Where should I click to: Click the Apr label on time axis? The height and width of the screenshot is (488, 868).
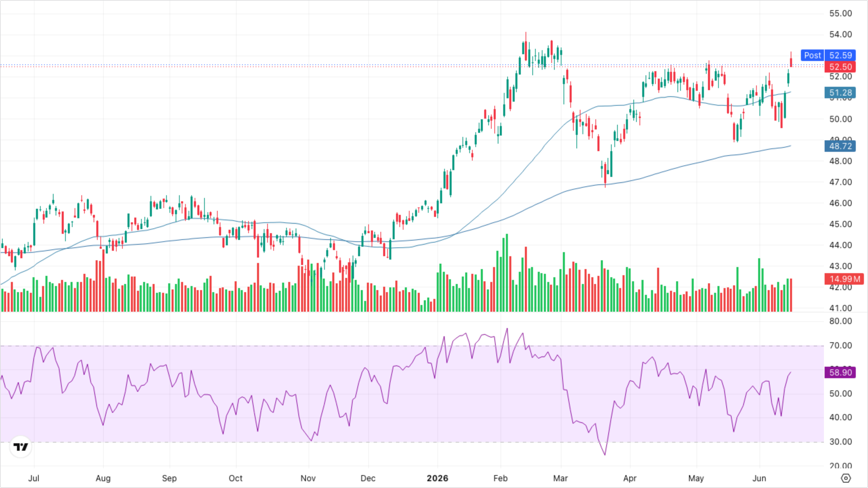click(x=630, y=478)
